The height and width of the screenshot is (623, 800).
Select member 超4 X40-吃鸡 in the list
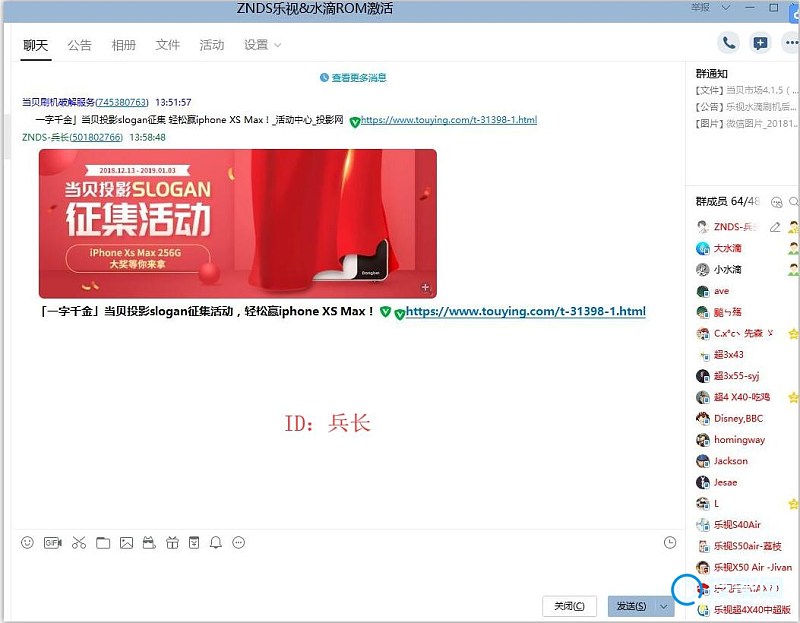click(744, 397)
